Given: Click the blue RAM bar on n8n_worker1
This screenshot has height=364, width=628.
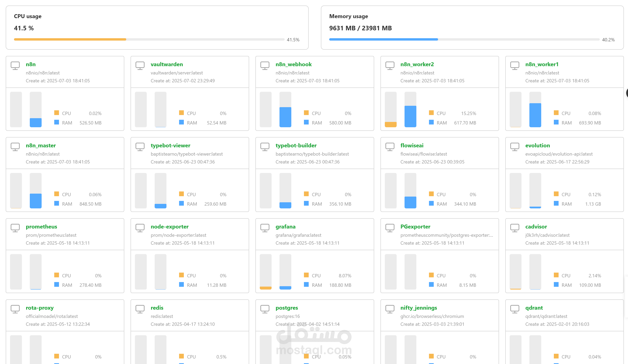Looking at the screenshot, I should pyautogui.click(x=535, y=115).
